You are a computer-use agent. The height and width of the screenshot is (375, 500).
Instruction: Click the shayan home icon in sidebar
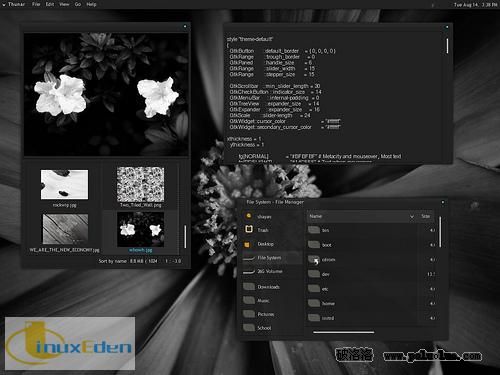pos(249,216)
